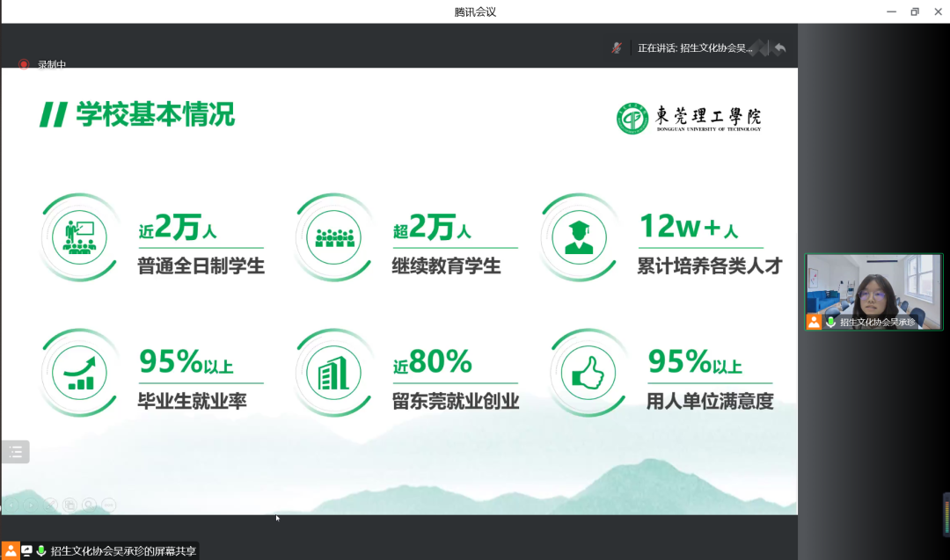The height and width of the screenshot is (560, 950).
Task: Click the audio level meter at right edge
Action: (x=946, y=515)
